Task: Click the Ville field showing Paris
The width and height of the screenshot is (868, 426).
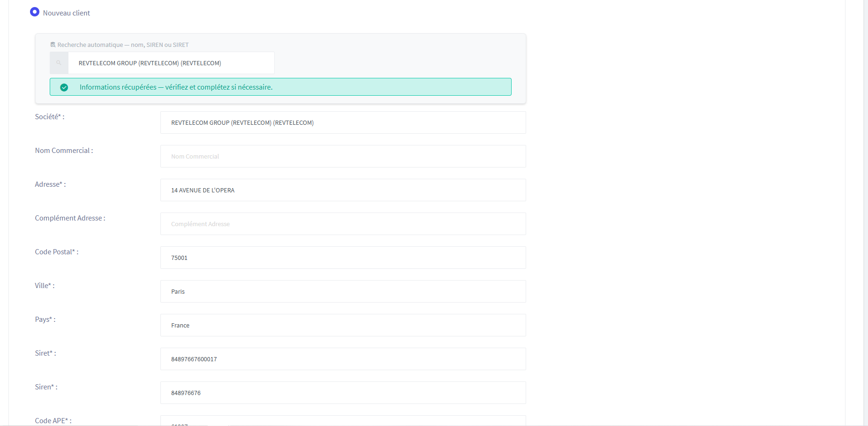Action: point(343,291)
